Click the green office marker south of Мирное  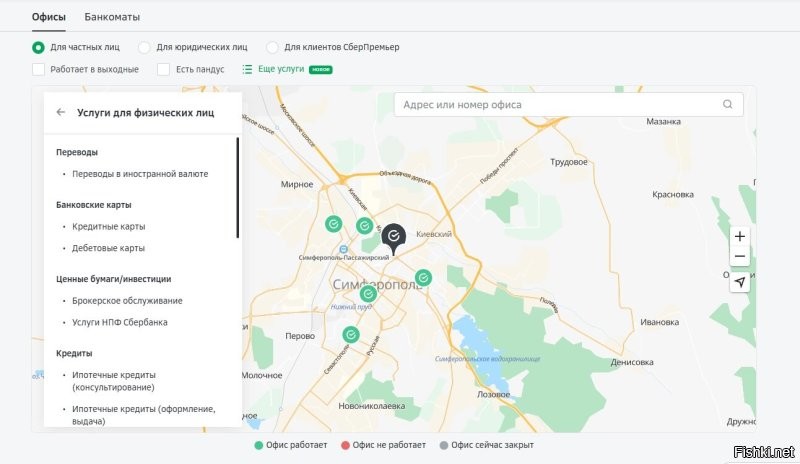(334, 224)
